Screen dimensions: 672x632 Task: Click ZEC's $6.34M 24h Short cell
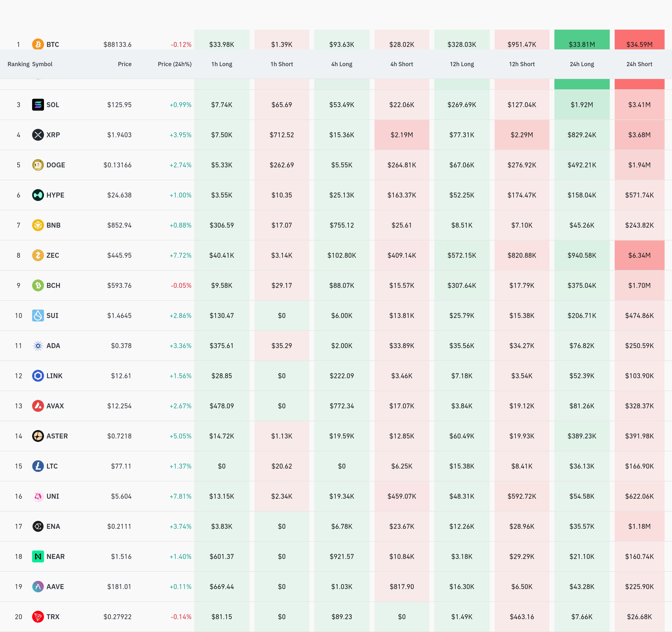[639, 255]
